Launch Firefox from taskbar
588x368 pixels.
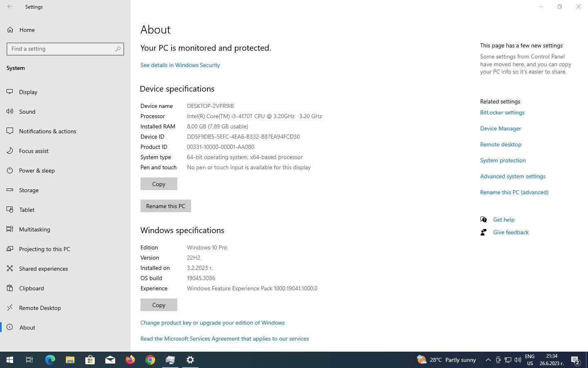[x=130, y=360]
